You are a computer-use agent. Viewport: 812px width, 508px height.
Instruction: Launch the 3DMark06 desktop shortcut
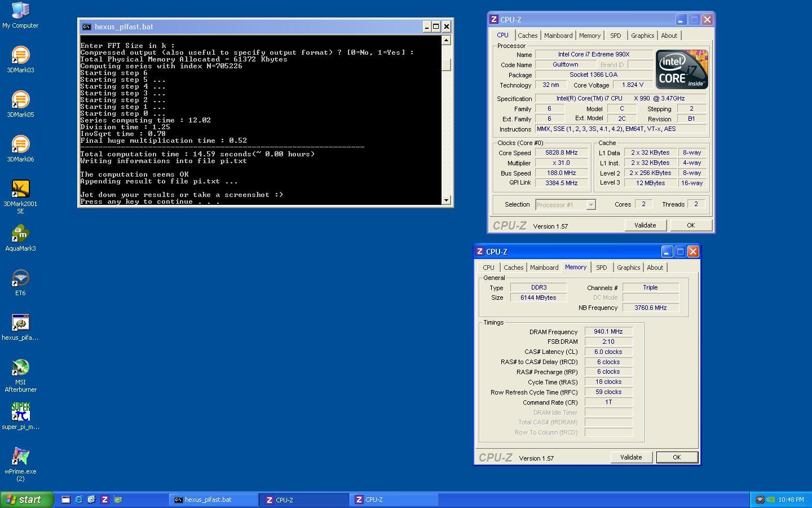pyautogui.click(x=20, y=149)
